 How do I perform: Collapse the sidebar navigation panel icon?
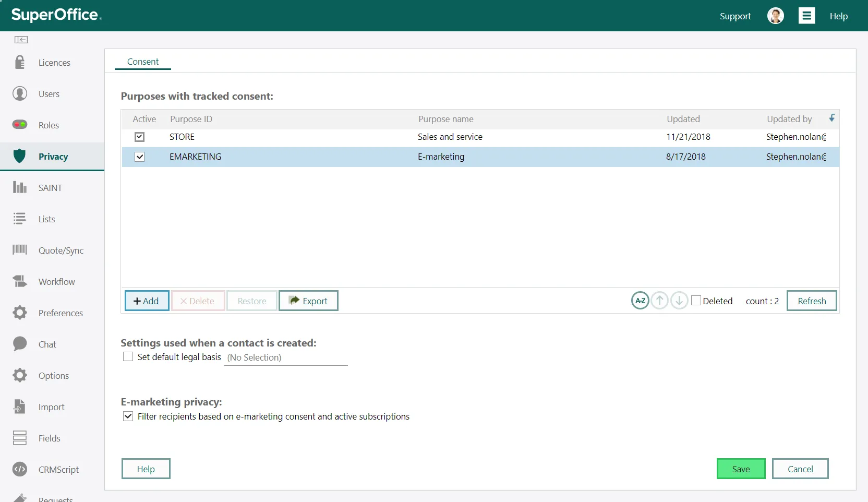[x=21, y=40]
